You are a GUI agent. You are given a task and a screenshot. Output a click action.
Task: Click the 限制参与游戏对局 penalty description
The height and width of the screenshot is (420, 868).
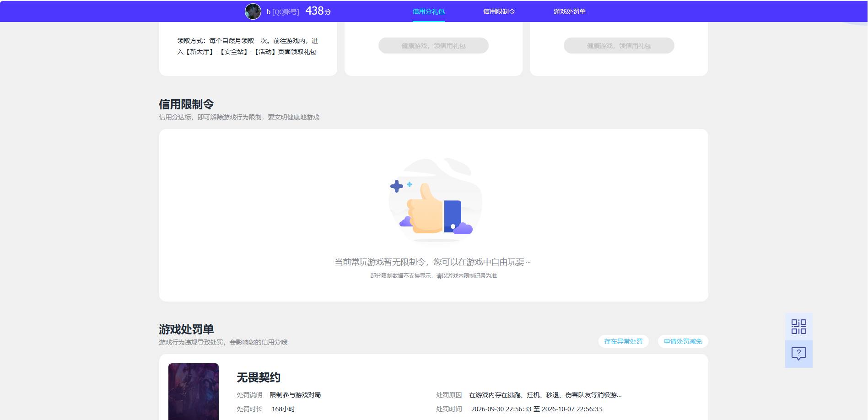(295, 395)
